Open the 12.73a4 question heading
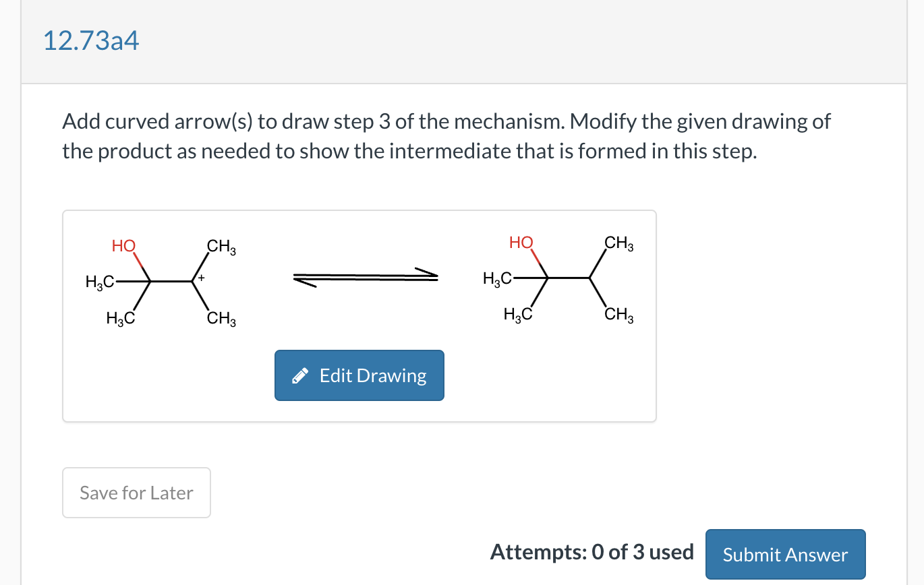Image resolution: width=924 pixels, height=585 pixels. point(92,40)
